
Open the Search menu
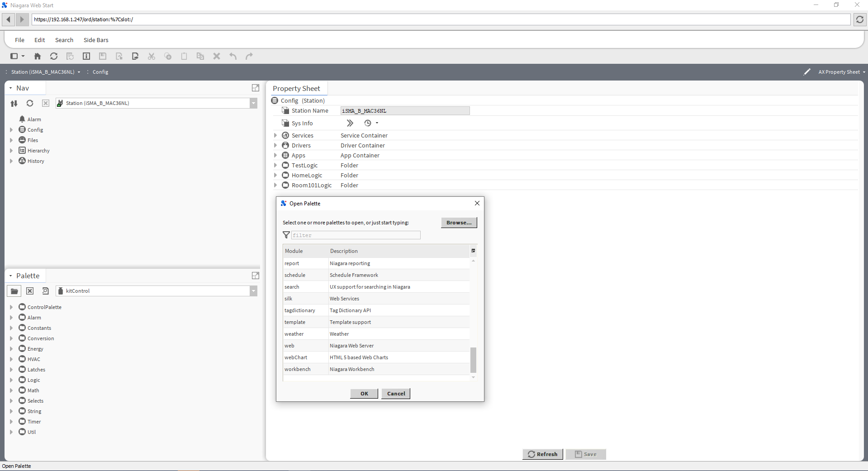pos(64,40)
